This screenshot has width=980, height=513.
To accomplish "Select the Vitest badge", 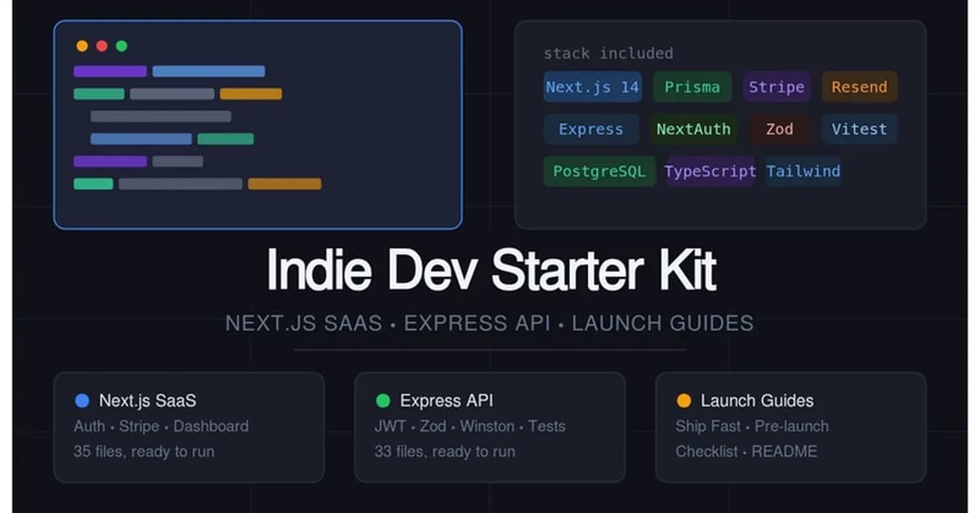I will pos(859,129).
